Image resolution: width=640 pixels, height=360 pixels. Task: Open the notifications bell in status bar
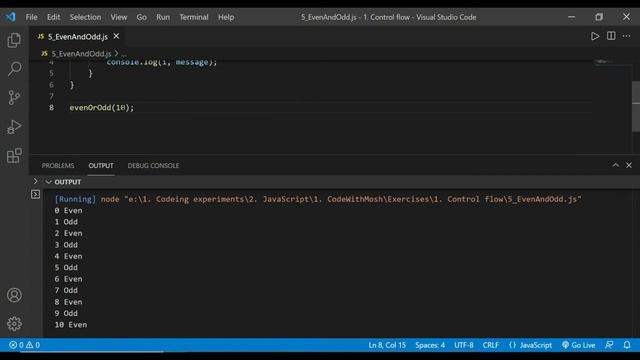[627, 345]
